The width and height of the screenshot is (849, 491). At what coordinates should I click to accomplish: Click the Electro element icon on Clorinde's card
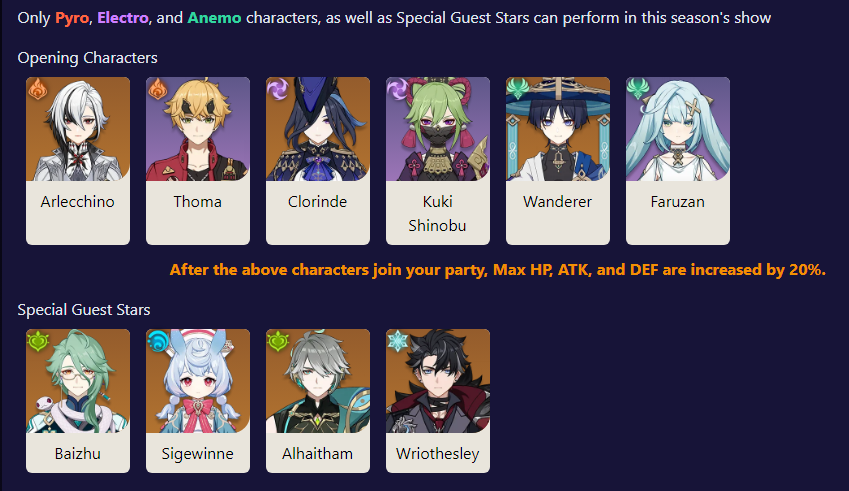tap(278, 90)
